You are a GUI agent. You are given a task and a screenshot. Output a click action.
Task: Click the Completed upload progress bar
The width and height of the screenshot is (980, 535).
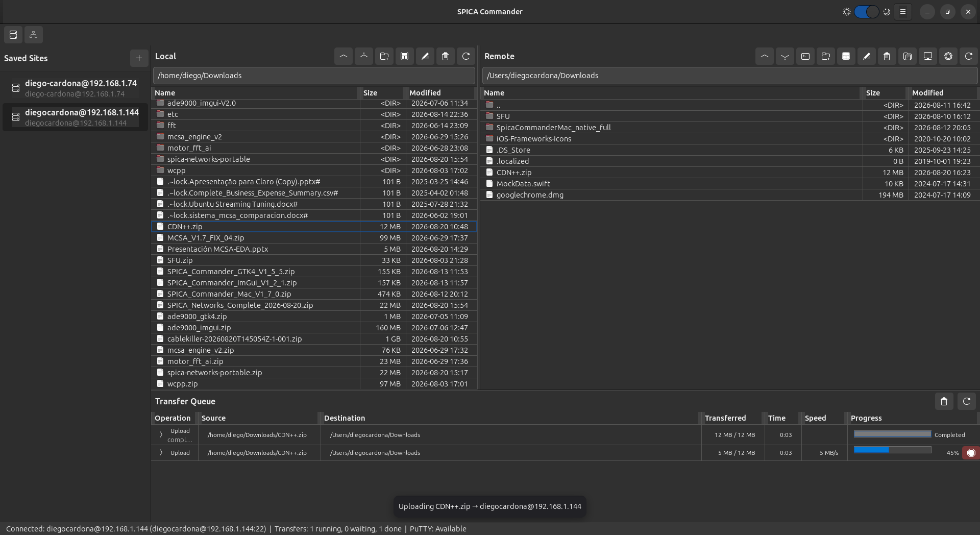point(893,434)
